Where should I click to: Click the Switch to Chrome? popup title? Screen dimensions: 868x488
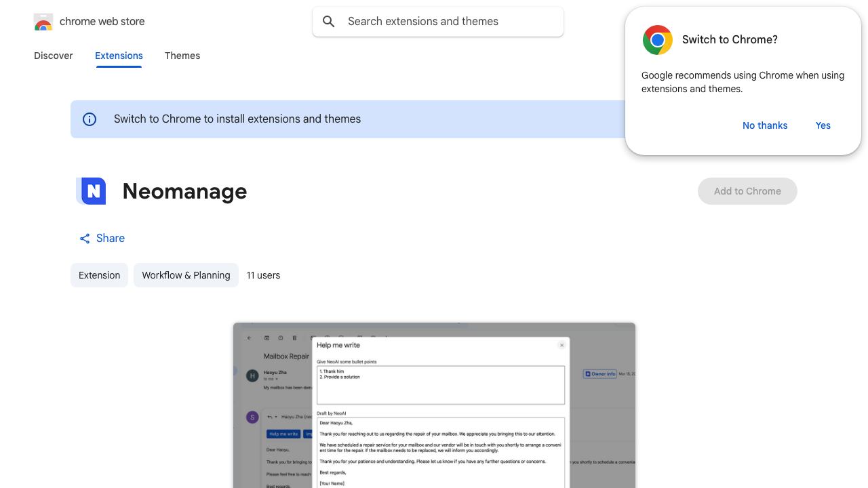tap(730, 40)
